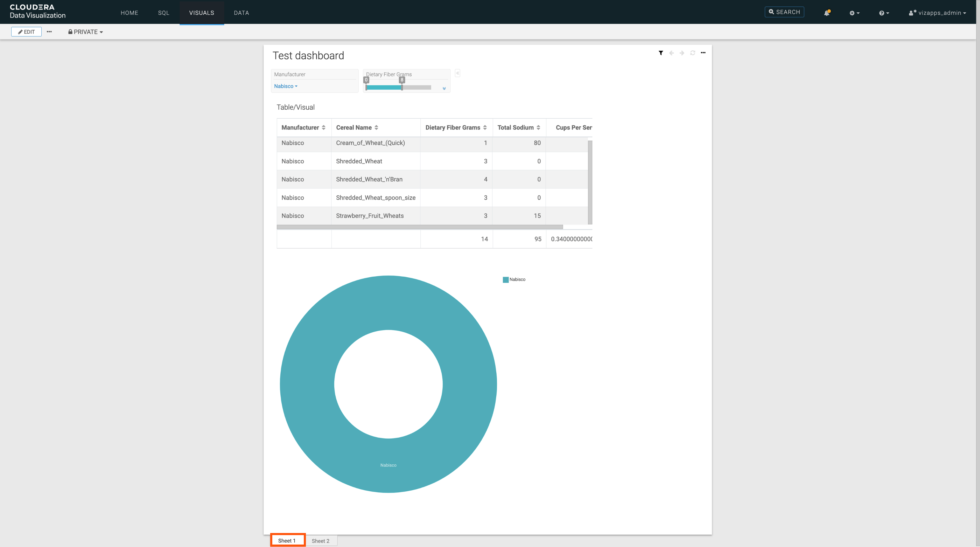Toggle sort on Manufacturer column
The image size is (980, 547).
coord(323,127)
